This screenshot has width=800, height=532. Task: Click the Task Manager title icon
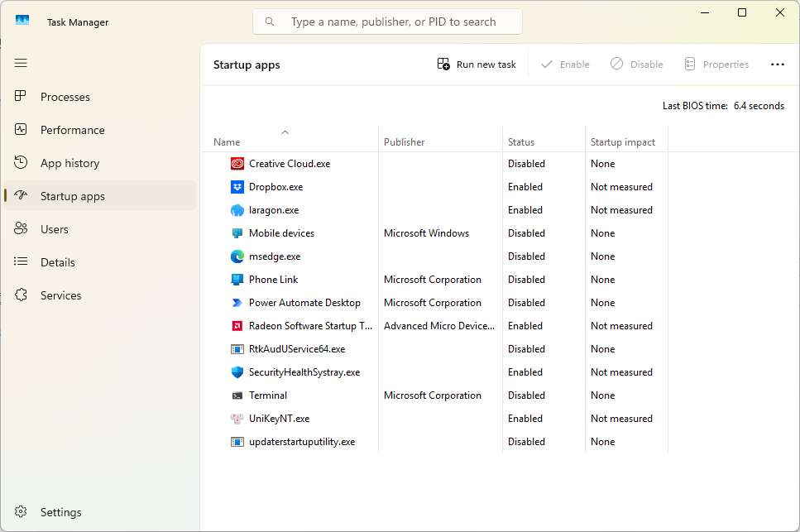click(x=22, y=21)
